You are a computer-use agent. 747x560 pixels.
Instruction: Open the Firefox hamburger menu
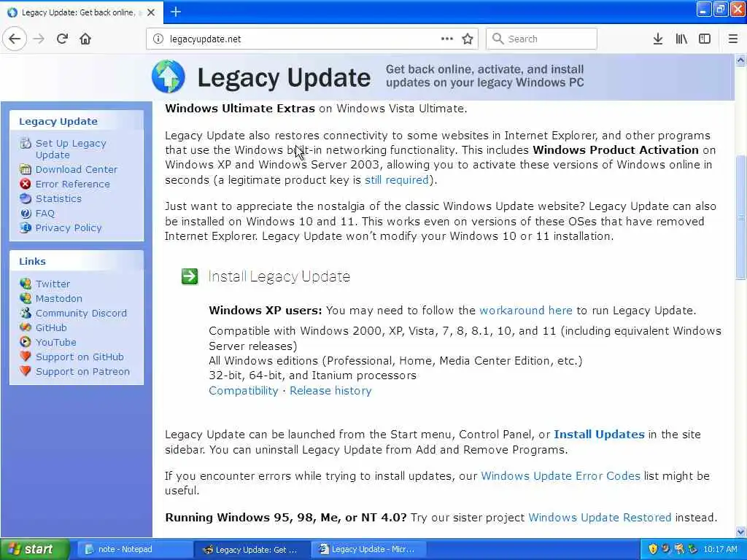click(733, 39)
